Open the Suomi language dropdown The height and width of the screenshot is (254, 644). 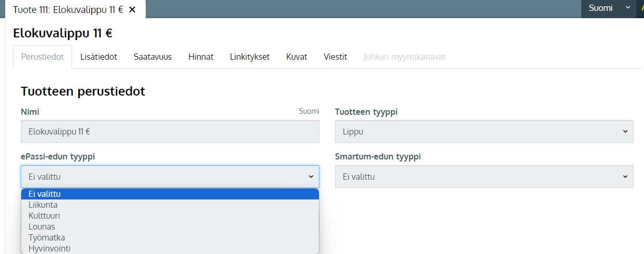(609, 8)
